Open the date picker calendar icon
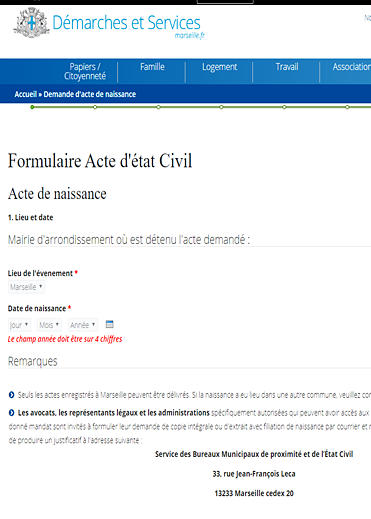371x519 pixels. point(109,324)
